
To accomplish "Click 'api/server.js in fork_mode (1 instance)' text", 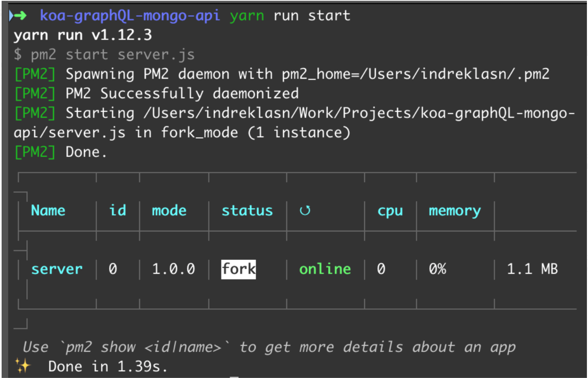I will [182, 133].
